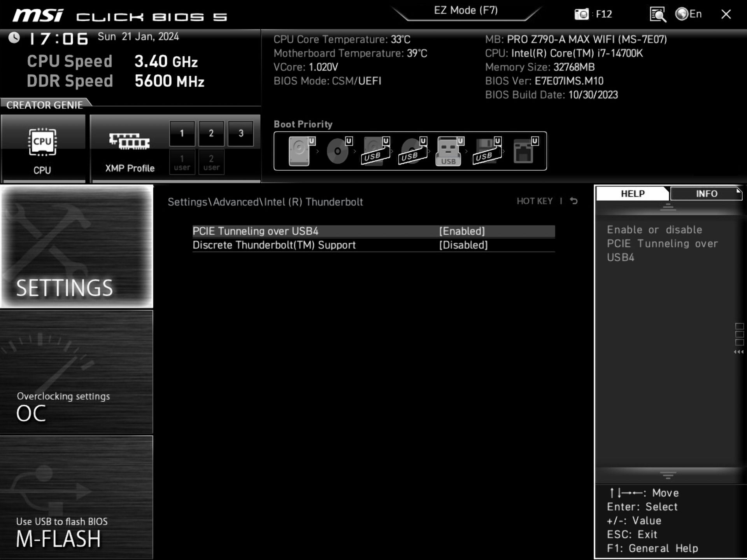The width and height of the screenshot is (747, 560).
Task: Open the BIOS search magnifier icon
Action: 658,15
